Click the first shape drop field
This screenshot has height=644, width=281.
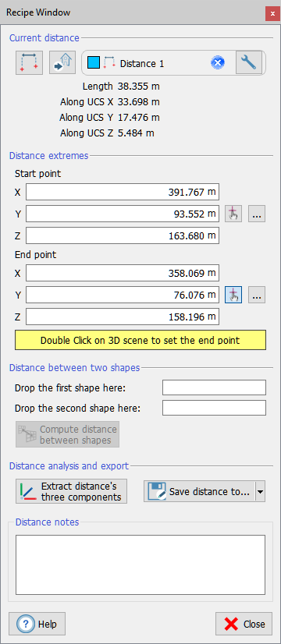(x=215, y=387)
